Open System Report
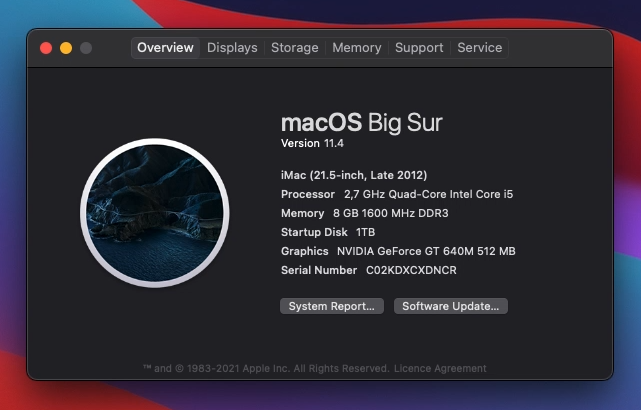This screenshot has width=641, height=410. [332, 306]
